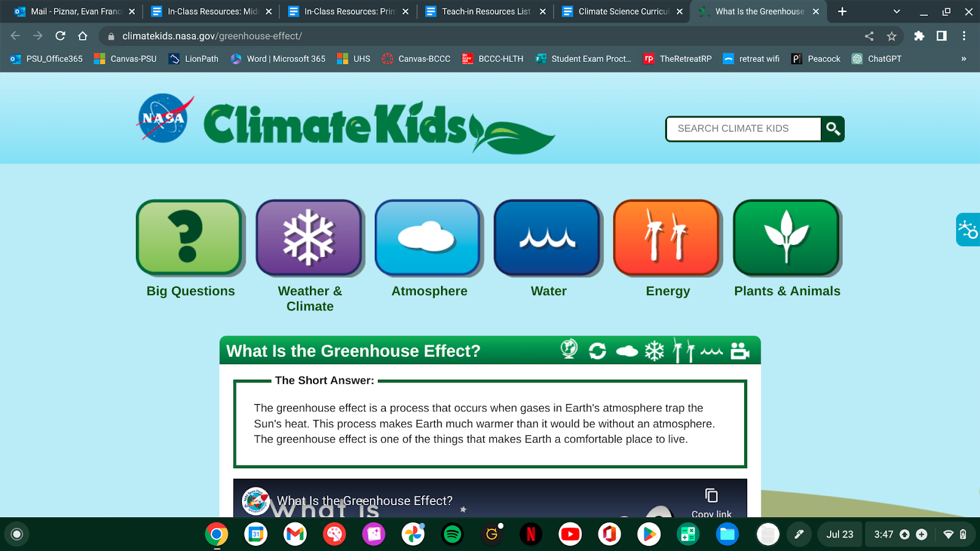980x551 pixels.
Task: Click the small wind turbines icon in header
Action: [x=684, y=350]
